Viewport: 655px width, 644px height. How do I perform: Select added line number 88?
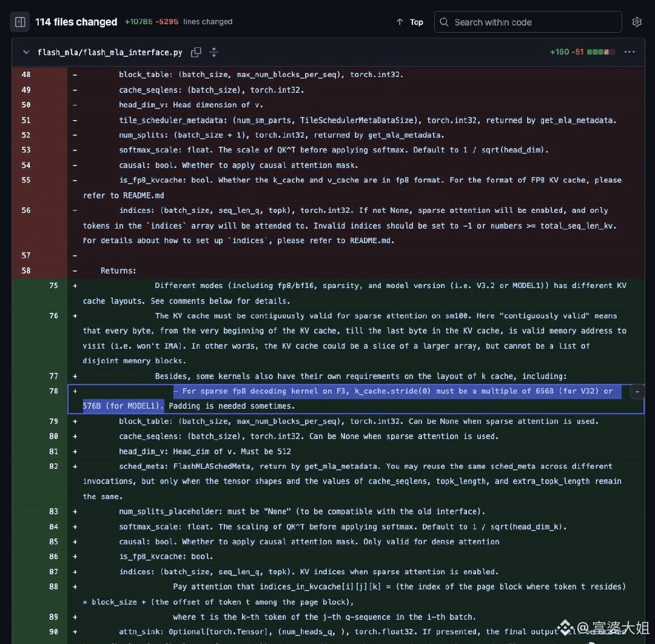point(53,587)
